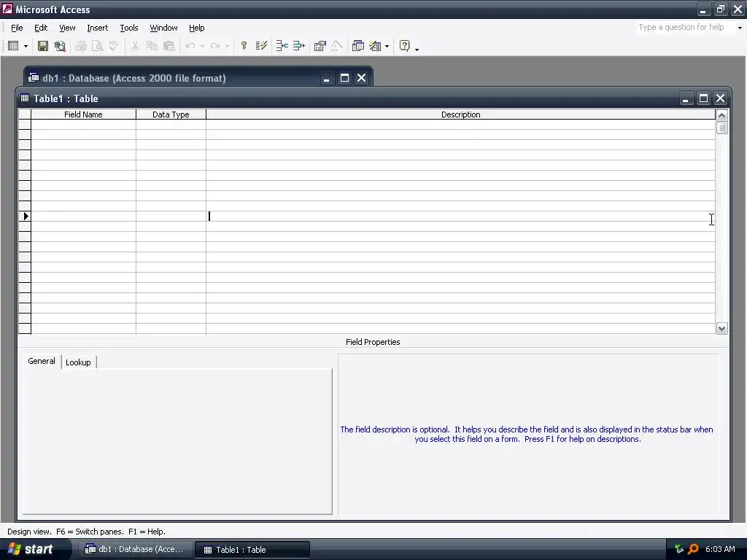Open the Help menu

tap(197, 28)
